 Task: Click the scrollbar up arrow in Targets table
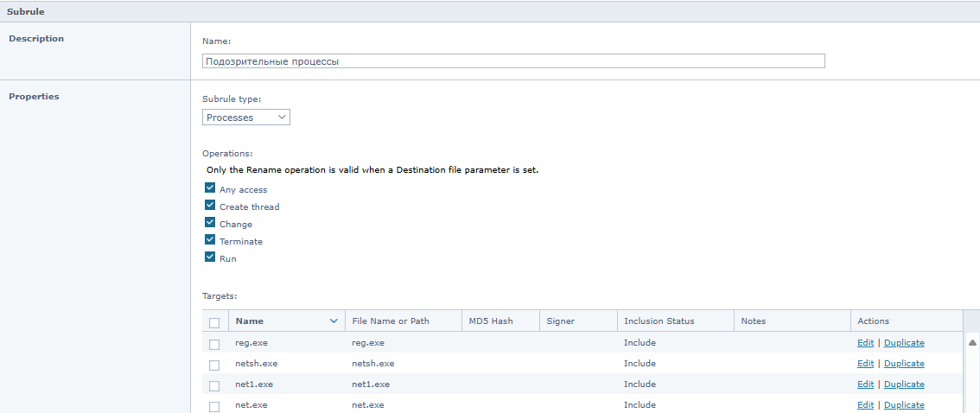tap(972, 342)
